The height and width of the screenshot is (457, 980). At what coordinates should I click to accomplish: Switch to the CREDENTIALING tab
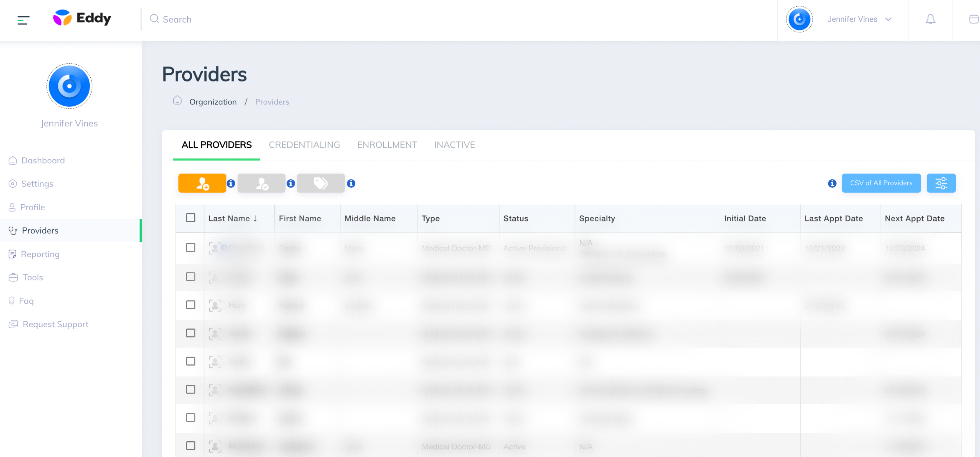pos(304,145)
